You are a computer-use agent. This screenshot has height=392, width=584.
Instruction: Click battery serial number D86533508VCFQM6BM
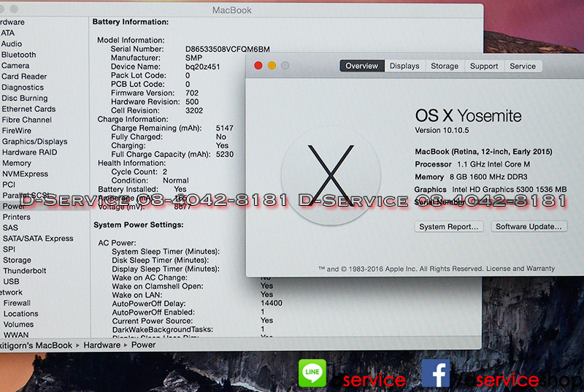coord(228,49)
